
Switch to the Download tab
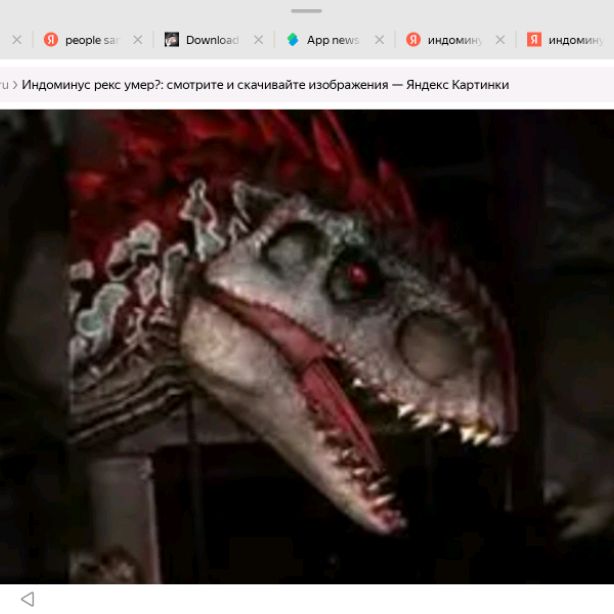click(x=202, y=40)
